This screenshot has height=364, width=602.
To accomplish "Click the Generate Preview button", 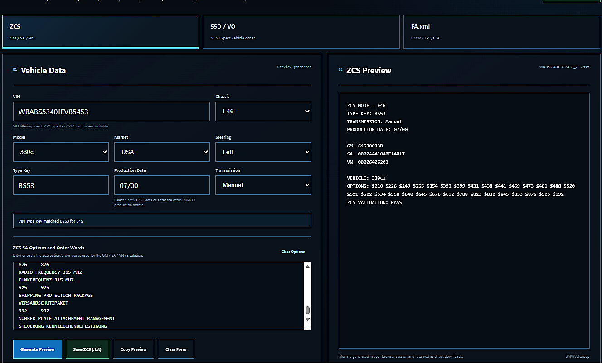I will tap(38, 349).
